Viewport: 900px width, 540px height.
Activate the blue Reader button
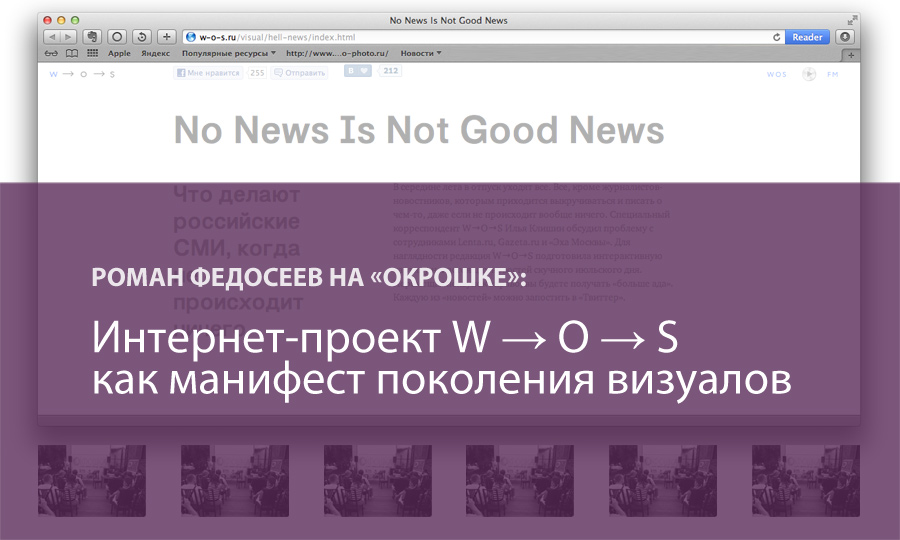[x=807, y=37]
